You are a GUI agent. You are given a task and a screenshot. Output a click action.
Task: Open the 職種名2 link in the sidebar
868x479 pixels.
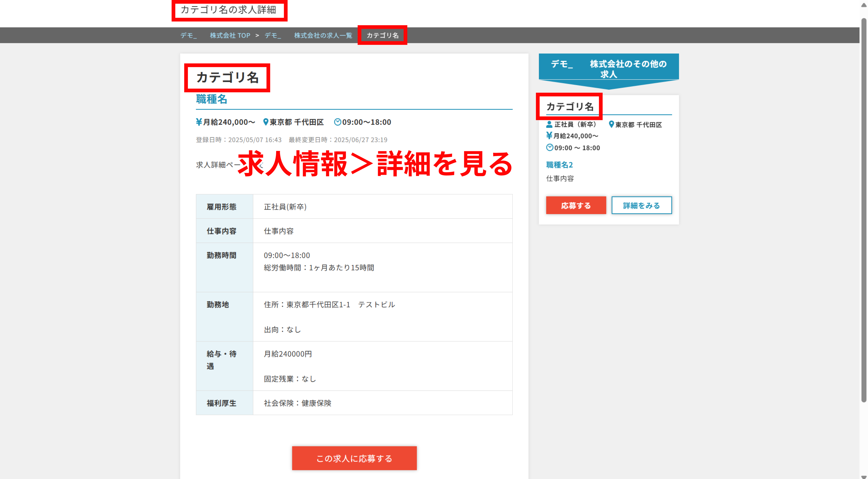tap(559, 165)
